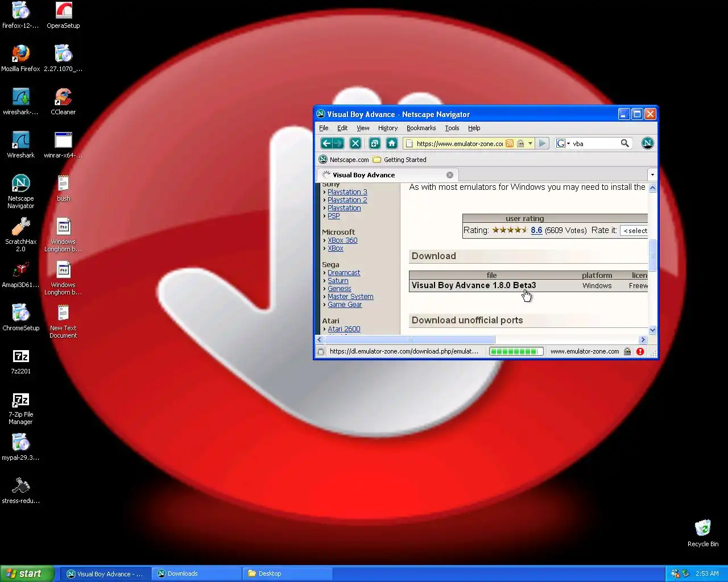The height and width of the screenshot is (582, 728).
Task: Open the address bar history dropdown
Action: (530, 143)
